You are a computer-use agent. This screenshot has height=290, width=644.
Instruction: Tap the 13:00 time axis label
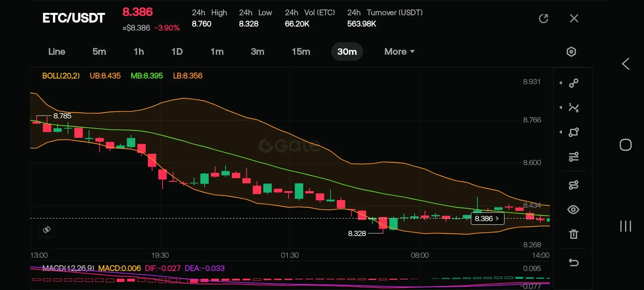pos(39,255)
